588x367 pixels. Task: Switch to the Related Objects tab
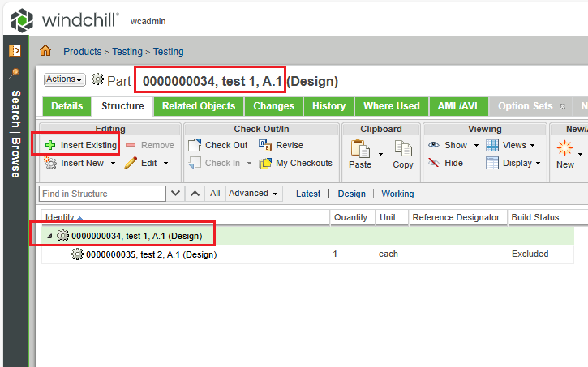[199, 106]
